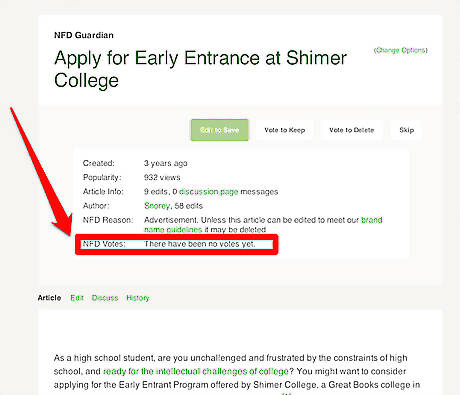Click the Apply for Early Entrance title
Viewport: 460px width, 395px height.
[200, 69]
